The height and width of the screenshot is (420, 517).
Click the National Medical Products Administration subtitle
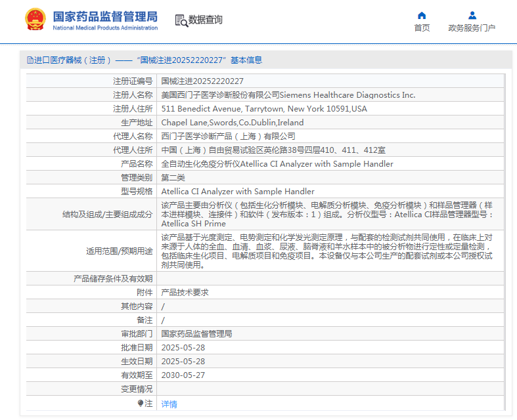pyautogui.click(x=105, y=28)
